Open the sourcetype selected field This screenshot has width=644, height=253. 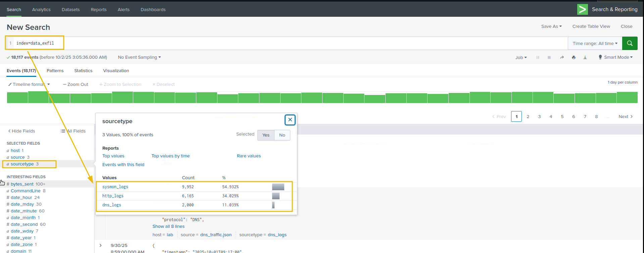click(x=22, y=164)
